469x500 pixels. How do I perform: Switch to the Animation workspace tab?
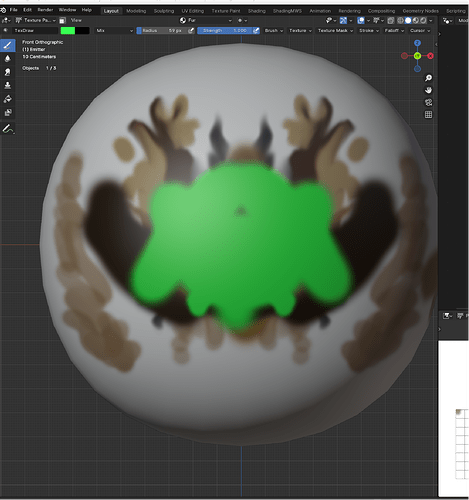coord(320,11)
